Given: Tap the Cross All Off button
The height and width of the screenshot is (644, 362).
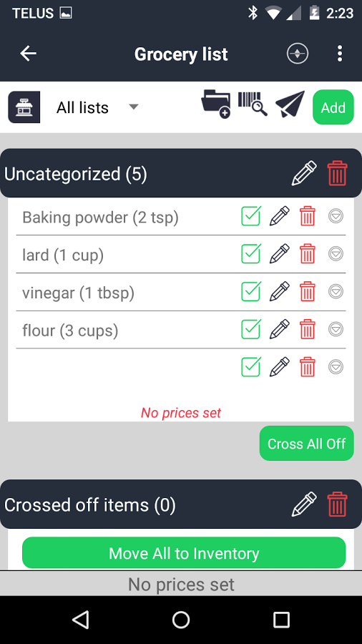Looking at the screenshot, I should coord(307,443).
